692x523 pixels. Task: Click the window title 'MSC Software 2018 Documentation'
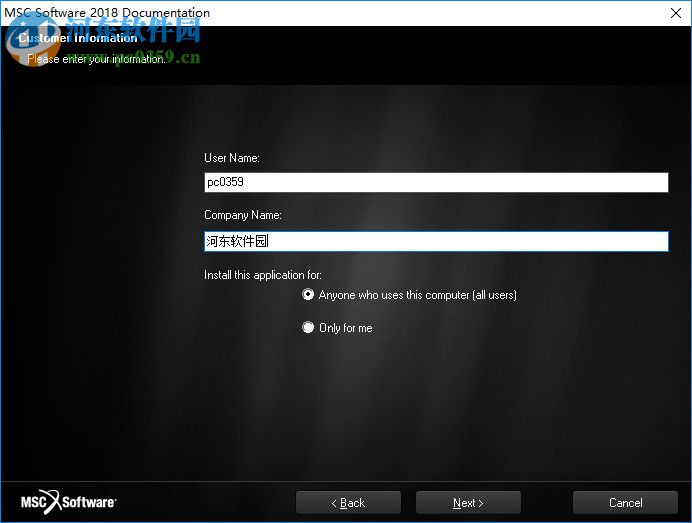click(107, 12)
